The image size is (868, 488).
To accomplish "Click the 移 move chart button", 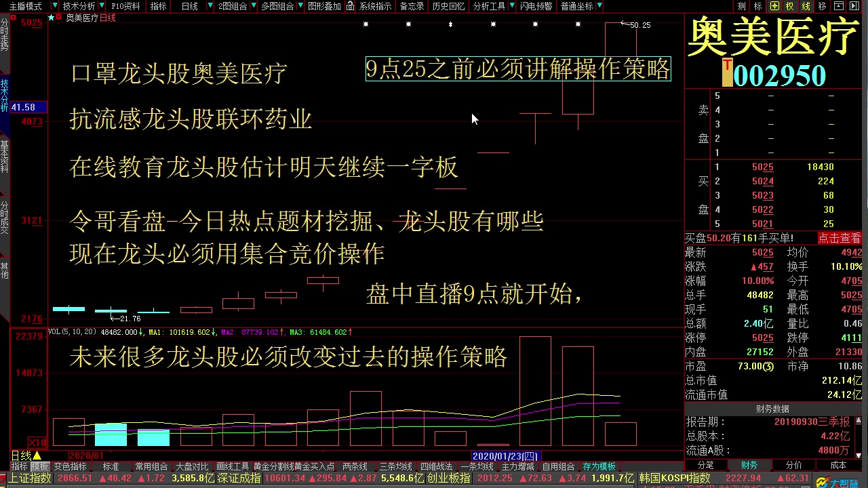I will pos(823,6).
